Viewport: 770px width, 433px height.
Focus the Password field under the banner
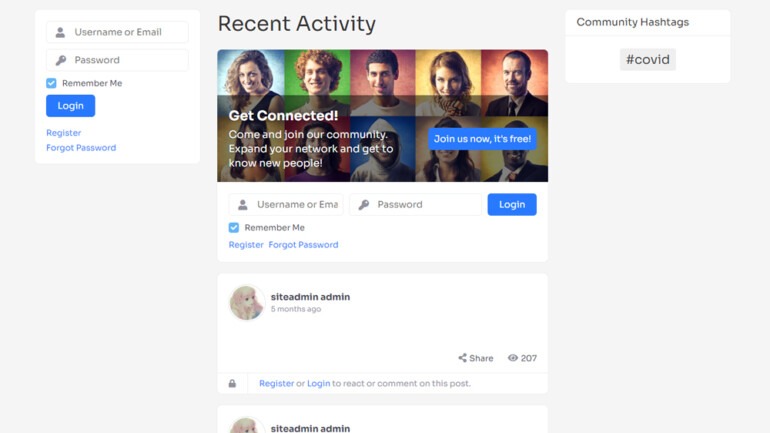pyautogui.click(x=415, y=205)
